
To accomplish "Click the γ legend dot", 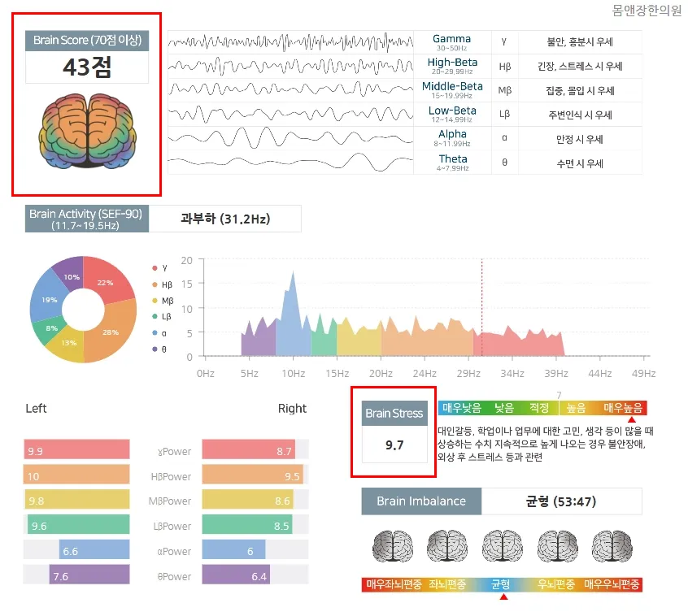I will click(x=155, y=268).
